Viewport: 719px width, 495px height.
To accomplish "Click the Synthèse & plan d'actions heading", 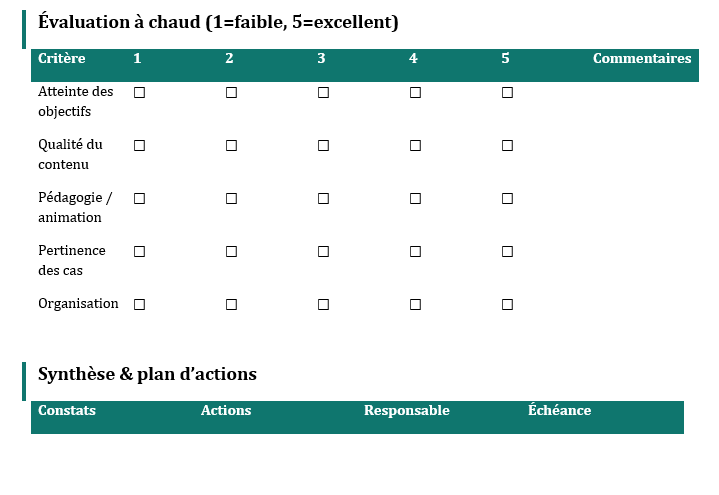I will tap(147, 374).
